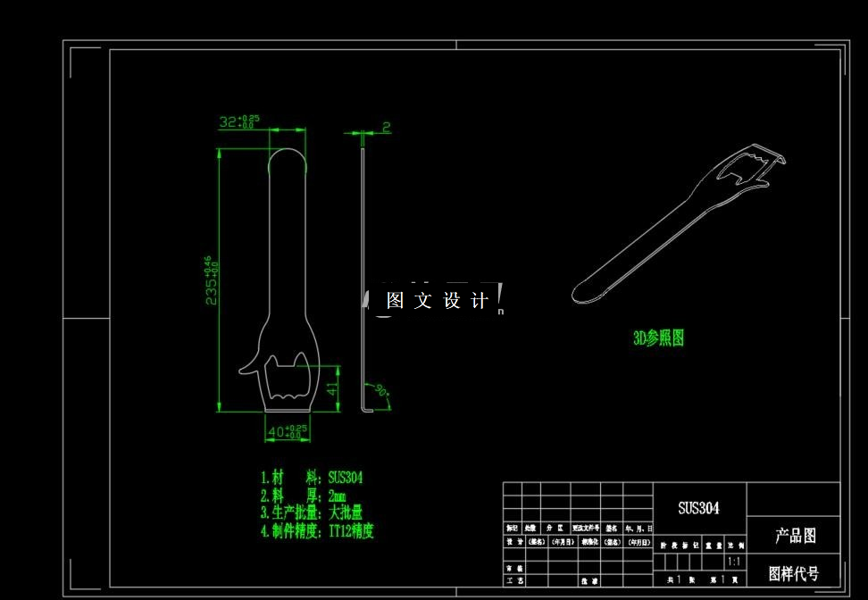
Task: Select the 年、月、日 header cell
Action: click(638, 529)
